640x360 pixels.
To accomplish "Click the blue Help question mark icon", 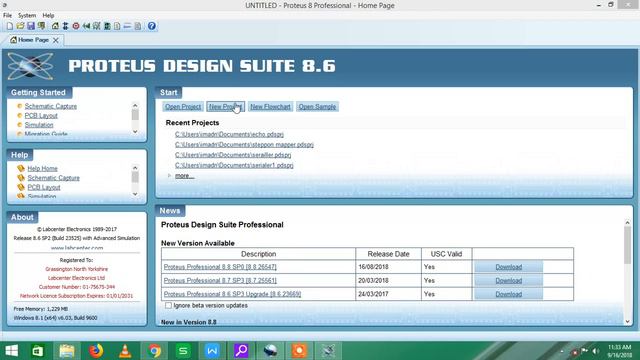I will point(152,26).
